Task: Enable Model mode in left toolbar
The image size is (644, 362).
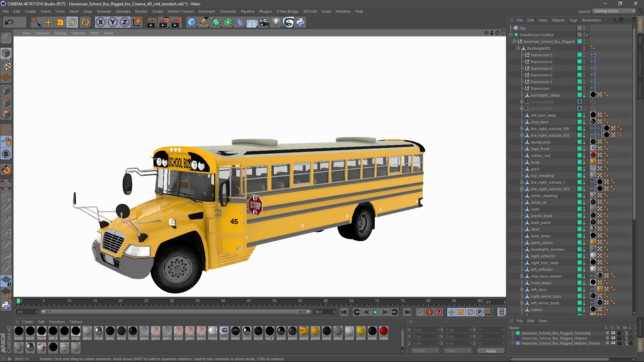Action: [6, 53]
